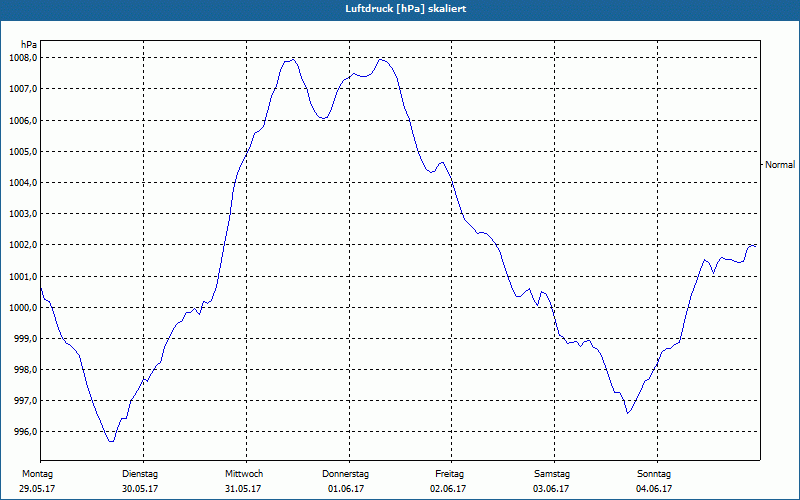Click the '1000,0' y-axis value

pos(23,308)
